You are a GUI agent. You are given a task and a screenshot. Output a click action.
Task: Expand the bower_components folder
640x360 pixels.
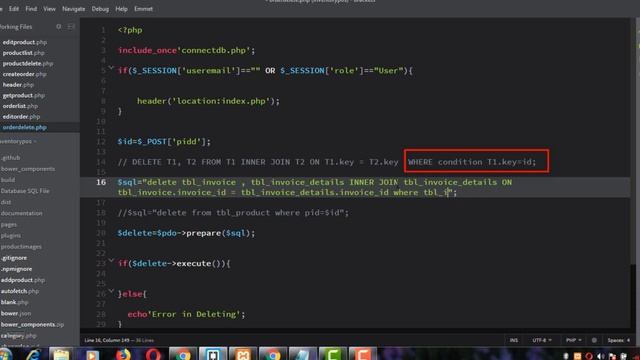[x=27, y=169]
